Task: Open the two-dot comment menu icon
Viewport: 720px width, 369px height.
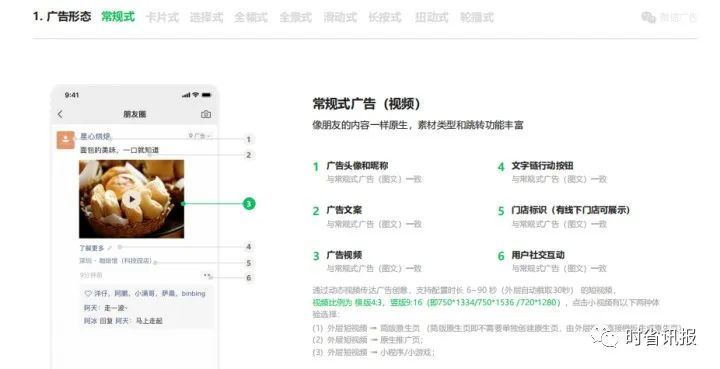Action: point(207,276)
